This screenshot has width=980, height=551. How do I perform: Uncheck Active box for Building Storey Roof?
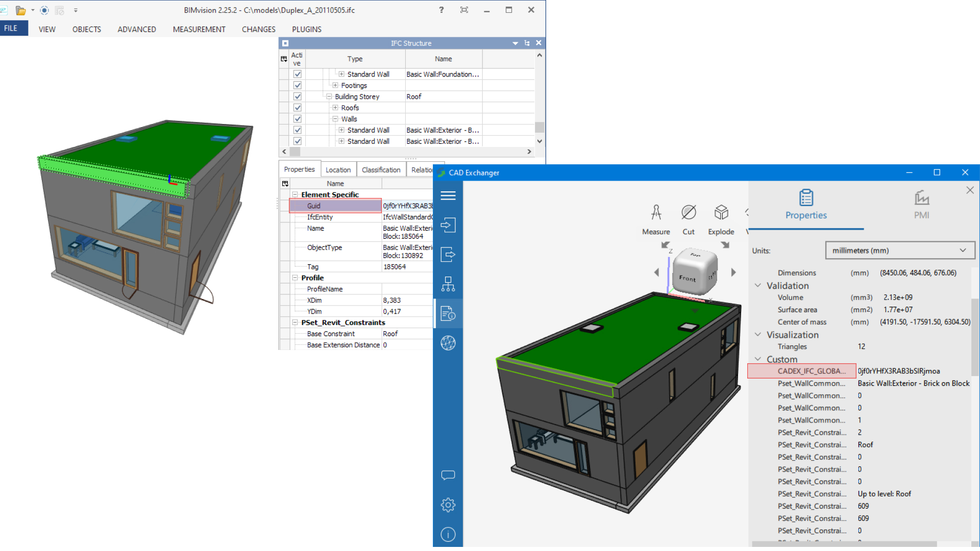[x=298, y=97]
